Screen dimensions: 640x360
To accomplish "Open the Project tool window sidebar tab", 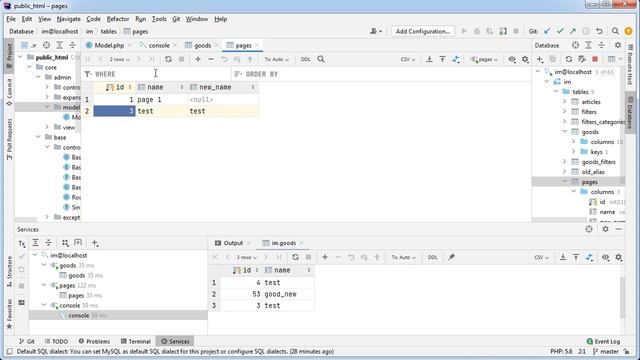I will click(9, 55).
